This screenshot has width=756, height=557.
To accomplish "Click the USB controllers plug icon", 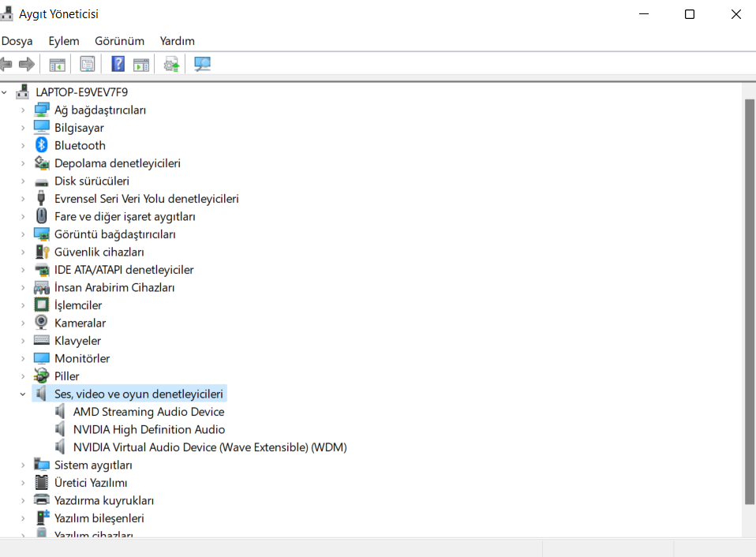I will click(42, 198).
